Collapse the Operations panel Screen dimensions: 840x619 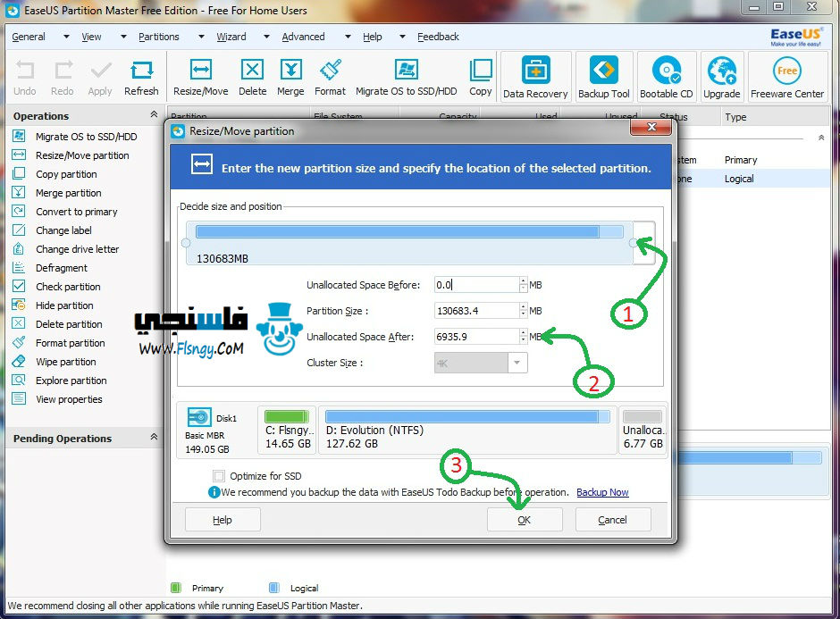click(154, 114)
